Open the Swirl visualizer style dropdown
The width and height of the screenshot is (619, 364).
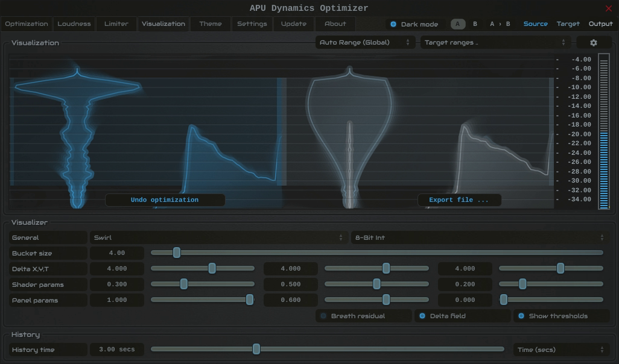pyautogui.click(x=218, y=237)
